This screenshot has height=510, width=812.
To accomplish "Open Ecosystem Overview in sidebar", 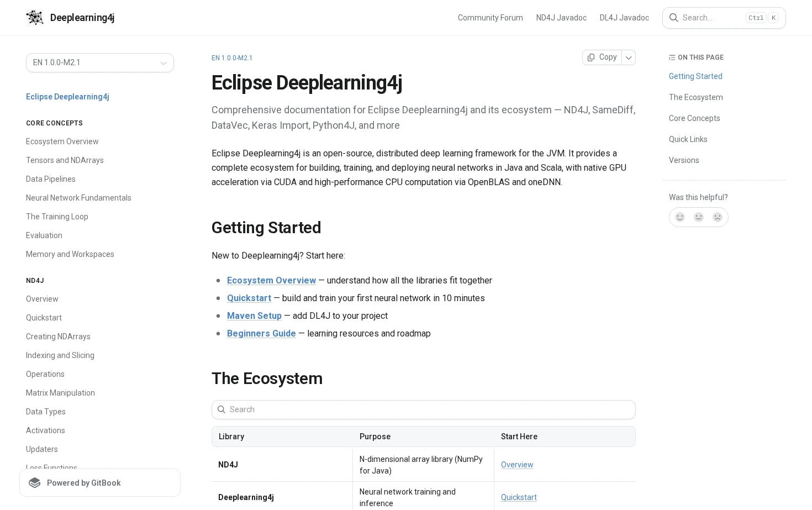I will pos(62,141).
